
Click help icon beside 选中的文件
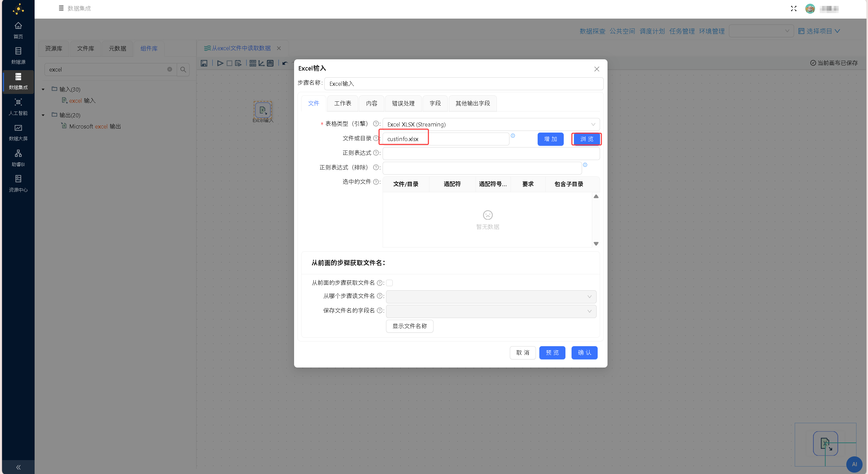coord(376,182)
